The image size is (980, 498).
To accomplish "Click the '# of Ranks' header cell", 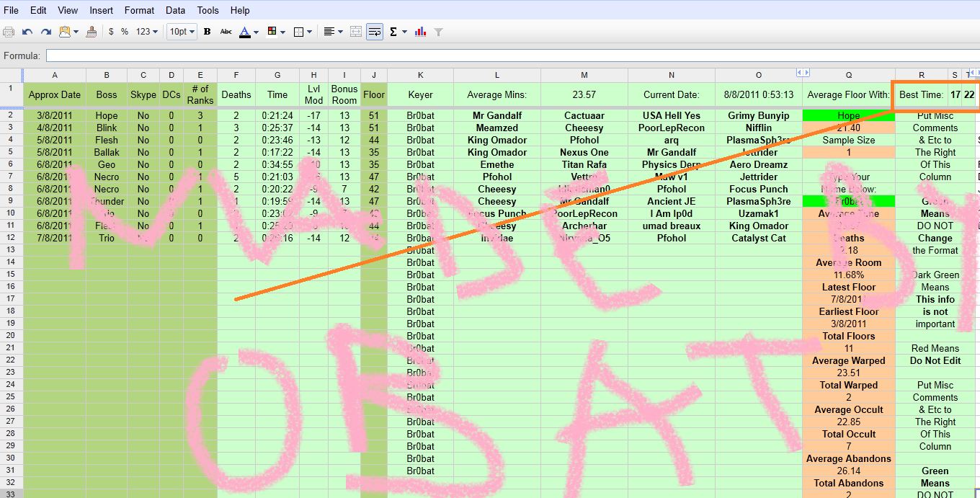I will pos(200,95).
